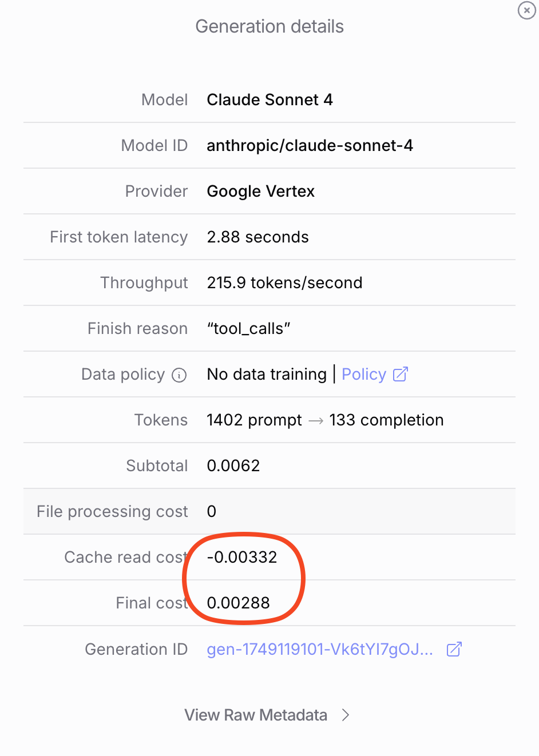Click the Data policy info icon
539x756 pixels.
[x=179, y=375]
